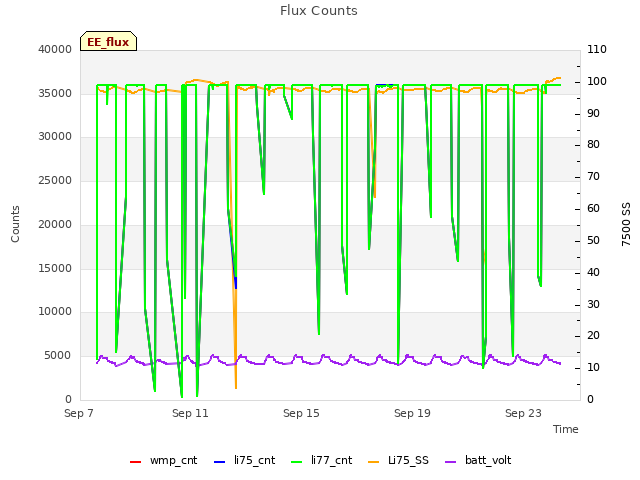Click the red wmp_cnt legend swatch
The width and height of the screenshot is (640, 480).
pyautogui.click(x=136, y=462)
